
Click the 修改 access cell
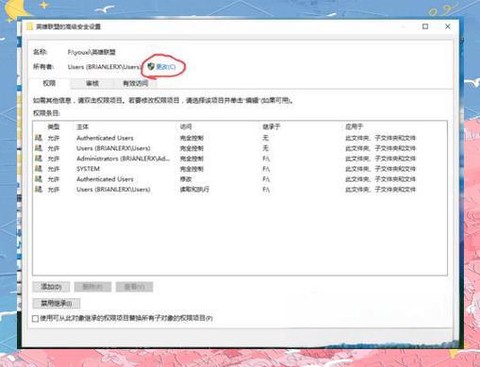(186, 179)
